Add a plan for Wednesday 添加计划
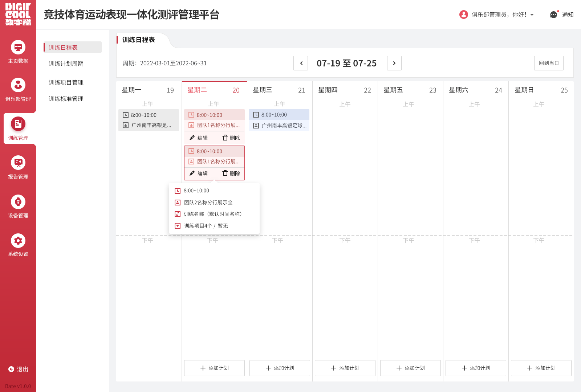Image resolution: width=581 pixels, height=392 pixels. (280, 368)
